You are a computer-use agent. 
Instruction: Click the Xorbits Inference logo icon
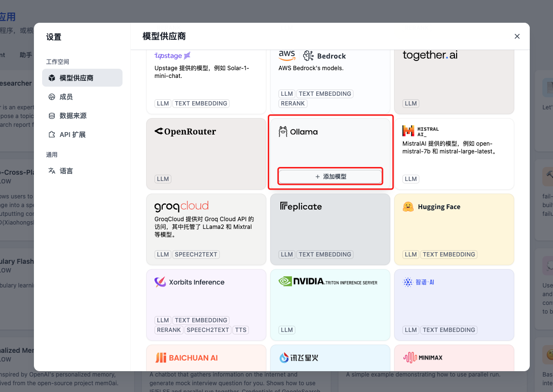click(x=160, y=282)
